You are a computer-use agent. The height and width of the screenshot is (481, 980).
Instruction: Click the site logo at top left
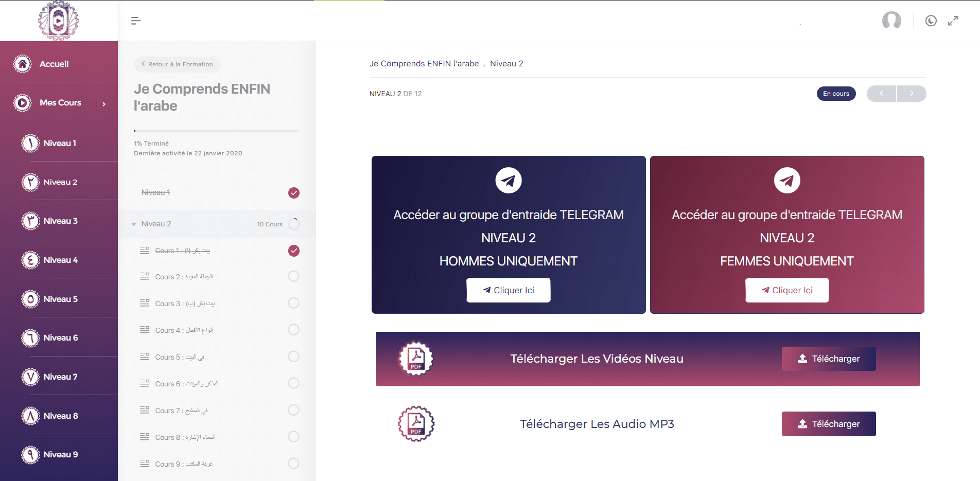pos(58,21)
